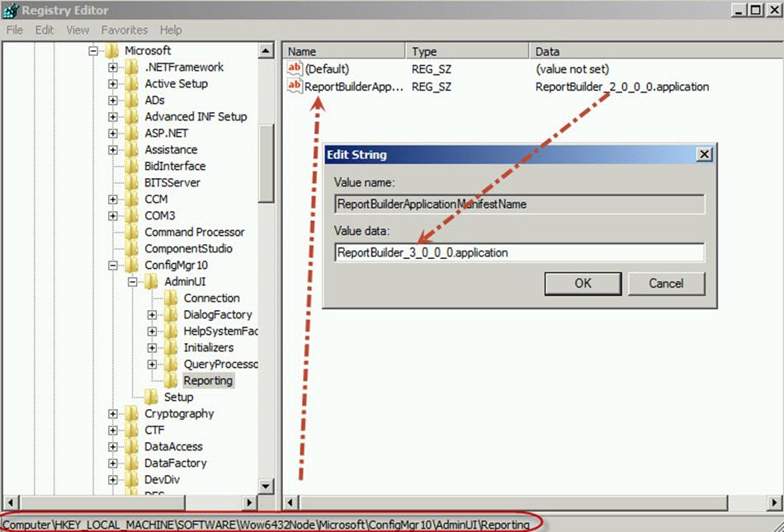Select the QueryProcessor key in tree
784x532 pixels.
(x=220, y=364)
